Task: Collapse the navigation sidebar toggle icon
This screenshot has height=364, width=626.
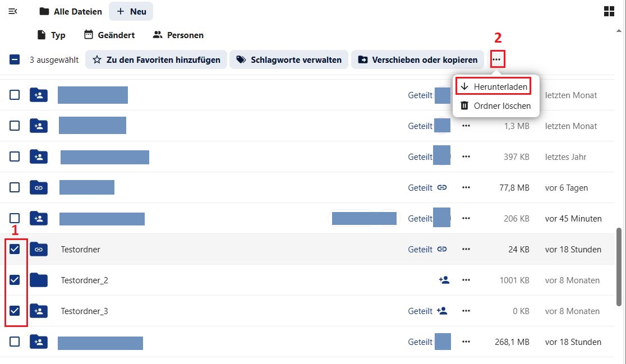Action: pyautogui.click(x=13, y=11)
